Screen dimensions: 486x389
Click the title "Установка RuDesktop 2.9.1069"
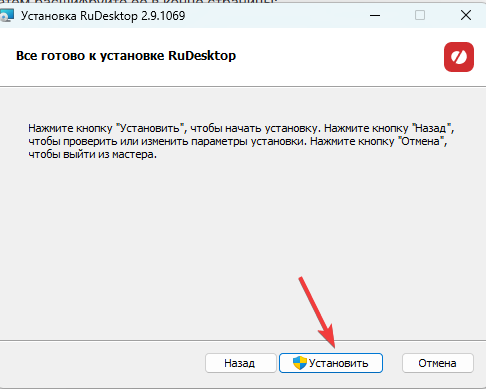[103, 16]
